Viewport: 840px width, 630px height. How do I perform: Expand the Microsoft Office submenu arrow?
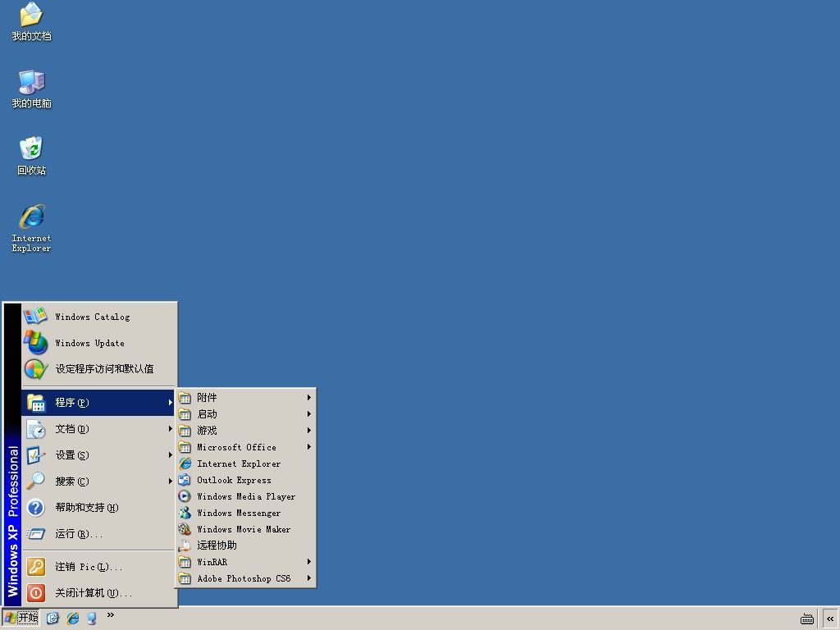309,447
